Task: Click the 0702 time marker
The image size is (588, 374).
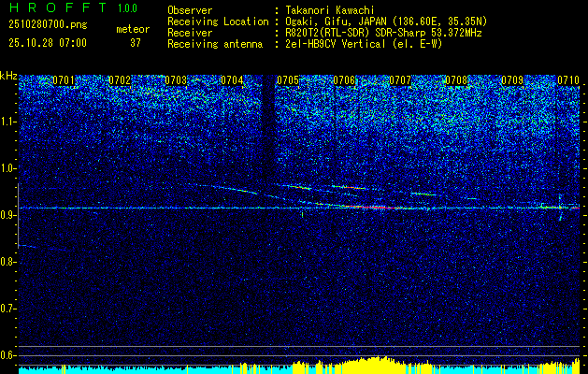Action: (120, 80)
